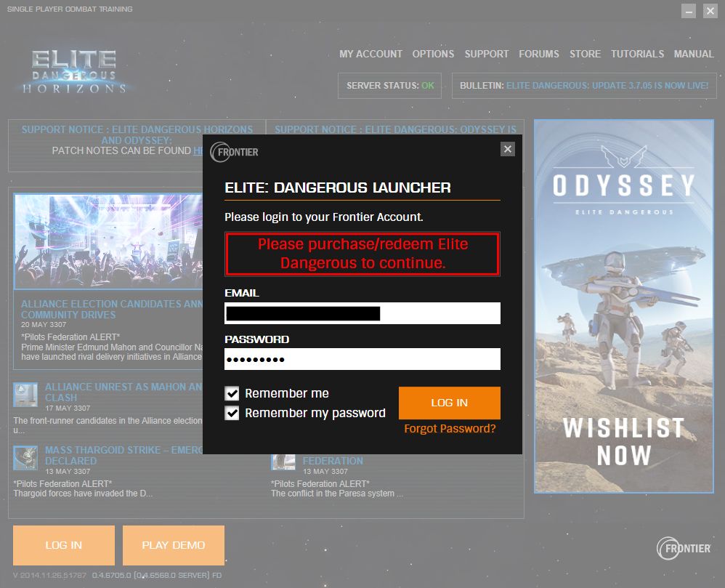Image resolution: width=725 pixels, height=588 pixels.
Task: Click the patch notes link in the support notice
Action: tap(198, 151)
